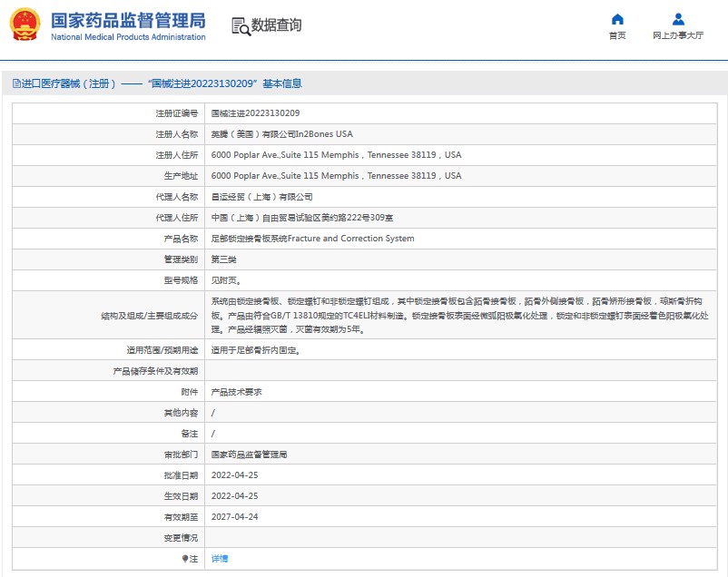Click the 注册证编号 field label
The width and height of the screenshot is (728, 577).
[176, 113]
